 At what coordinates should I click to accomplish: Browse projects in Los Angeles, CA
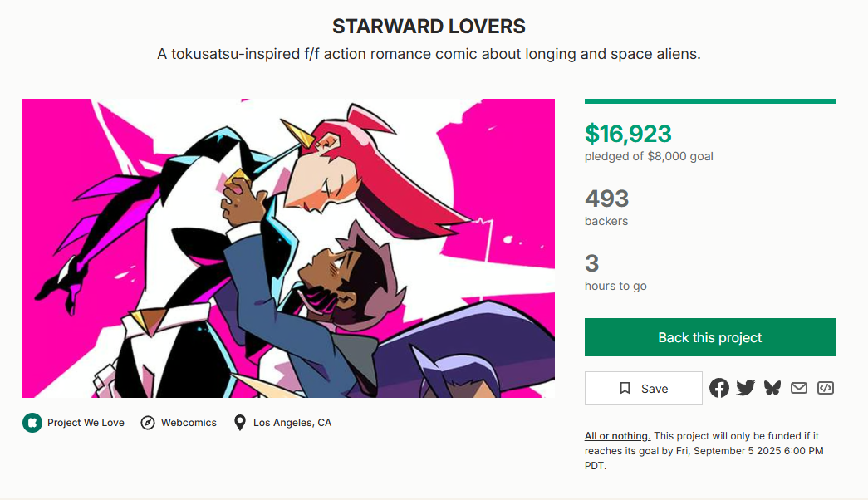coord(292,423)
